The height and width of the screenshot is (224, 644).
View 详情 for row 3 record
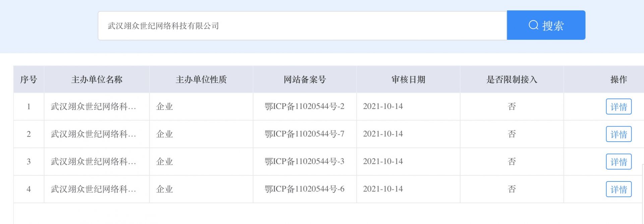pyautogui.click(x=619, y=162)
